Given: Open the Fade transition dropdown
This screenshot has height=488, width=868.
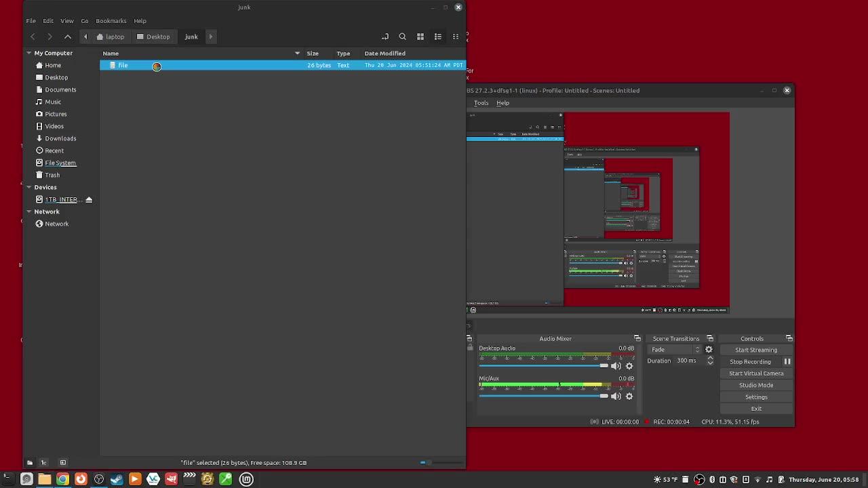Looking at the screenshot, I should [x=674, y=350].
